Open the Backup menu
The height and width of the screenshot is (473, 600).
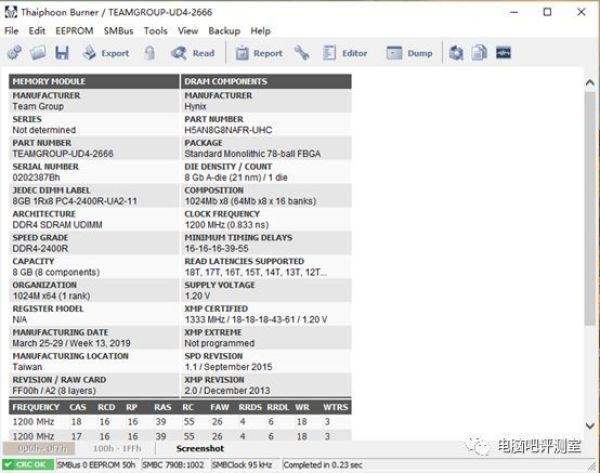[224, 31]
